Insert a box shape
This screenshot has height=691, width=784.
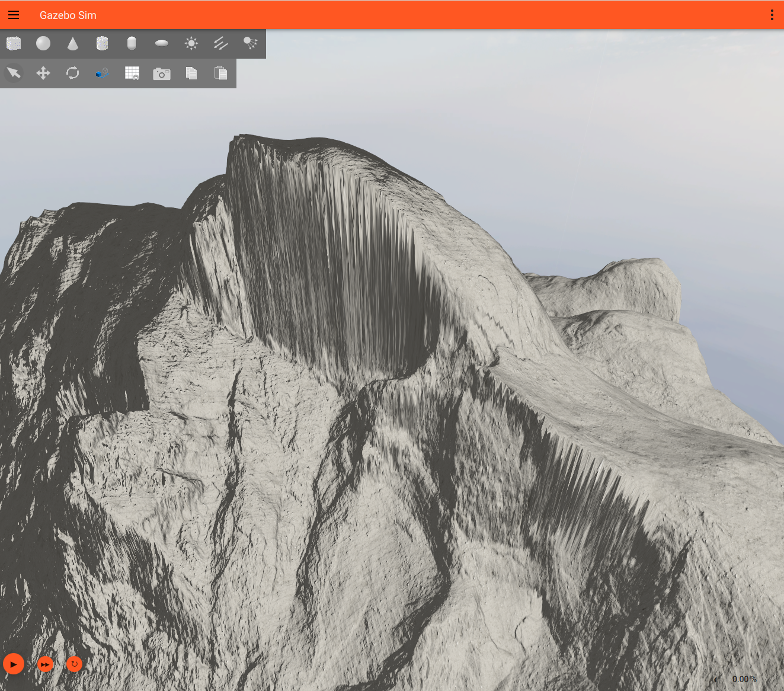[x=14, y=43]
